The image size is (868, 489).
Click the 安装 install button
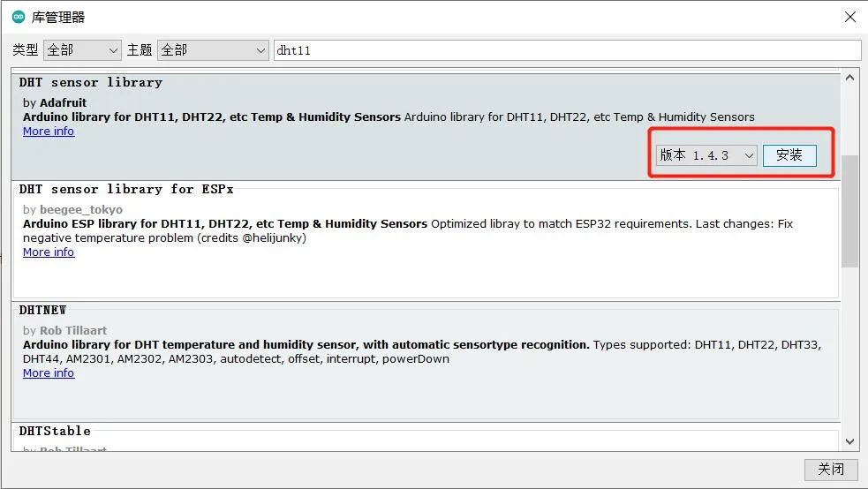[789, 155]
